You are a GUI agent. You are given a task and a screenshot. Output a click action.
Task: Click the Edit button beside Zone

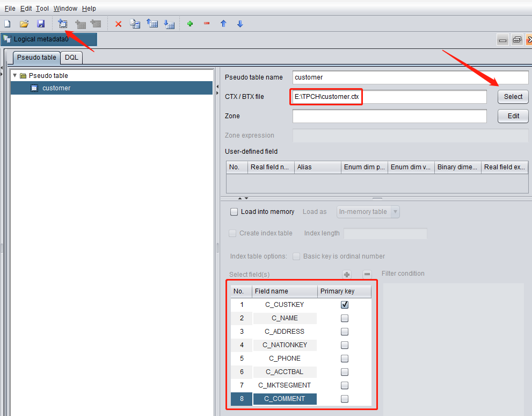pos(513,116)
